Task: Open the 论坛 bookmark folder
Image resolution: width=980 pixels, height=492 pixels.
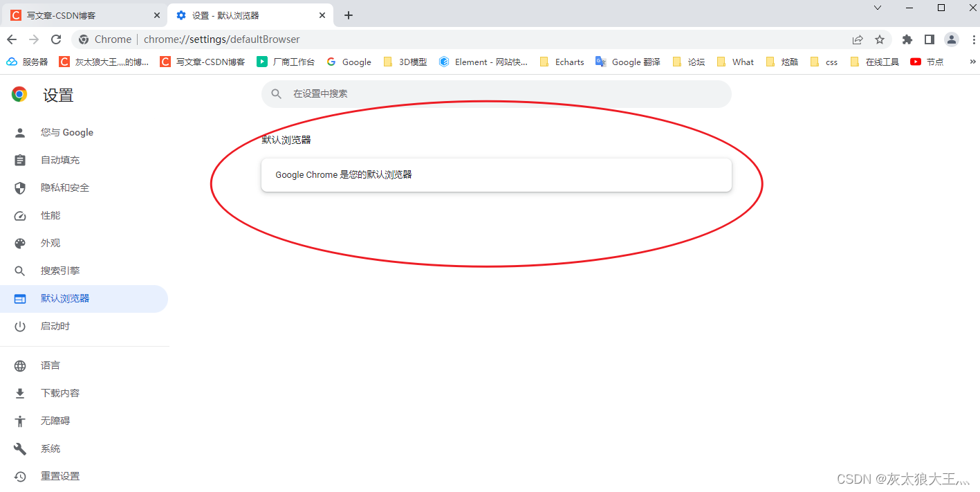Action: pyautogui.click(x=689, y=62)
